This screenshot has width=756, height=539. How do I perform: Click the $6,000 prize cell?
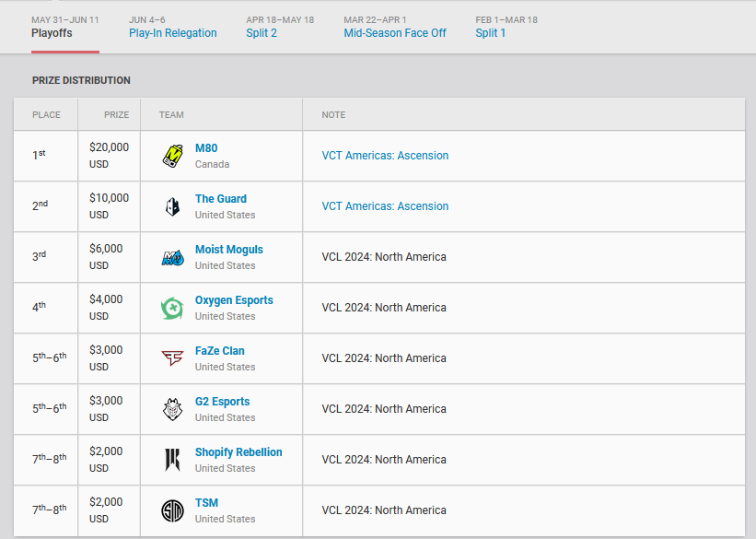click(109, 257)
